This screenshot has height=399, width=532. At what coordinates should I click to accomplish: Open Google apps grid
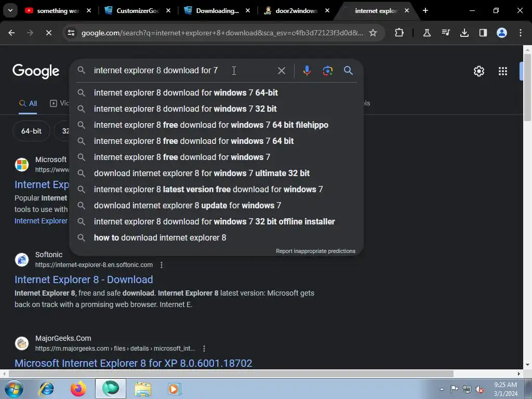coord(502,71)
